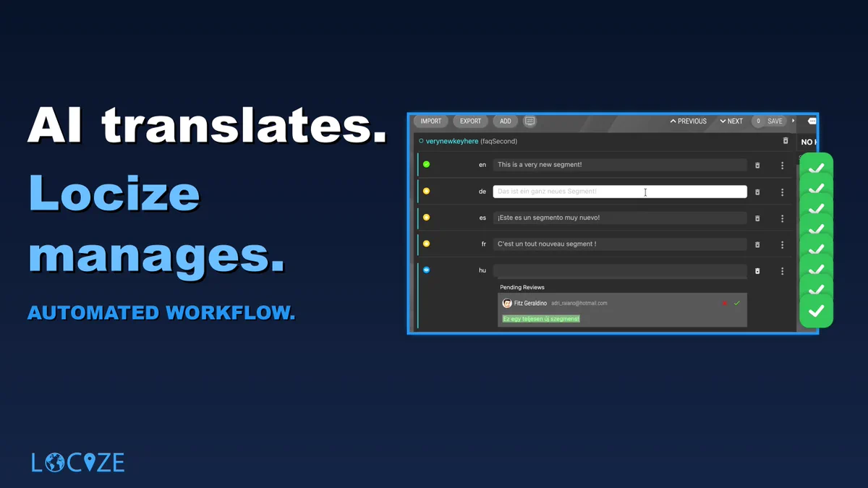Focus the es field '¡Este es un segmento muy nuevo!'
Viewport: 868px width, 488px height.
[620, 218]
